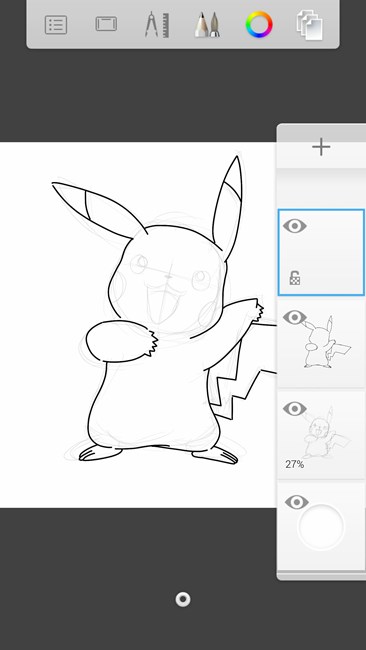Tap the puck control below the canvas
This screenshot has width=366, height=650.
(x=183, y=599)
